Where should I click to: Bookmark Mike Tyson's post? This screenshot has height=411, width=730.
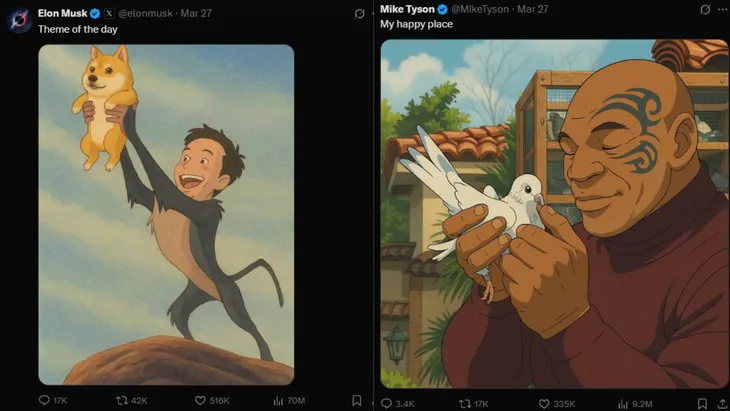[701, 403]
